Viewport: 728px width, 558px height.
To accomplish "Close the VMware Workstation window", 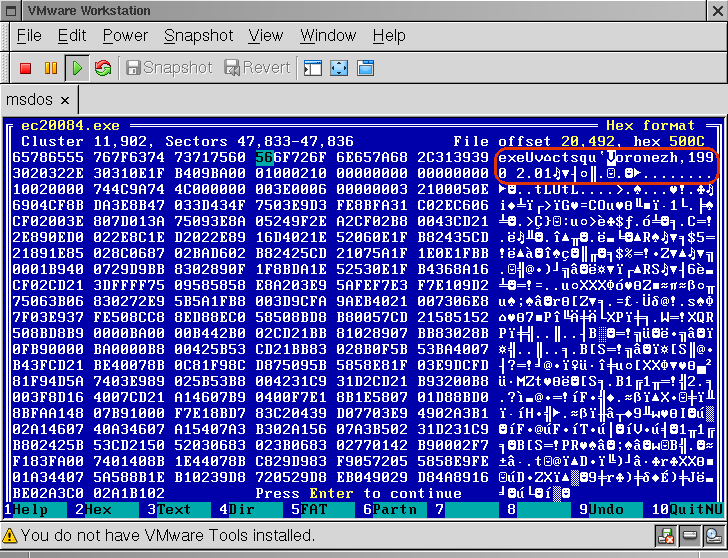I will (717, 10).
